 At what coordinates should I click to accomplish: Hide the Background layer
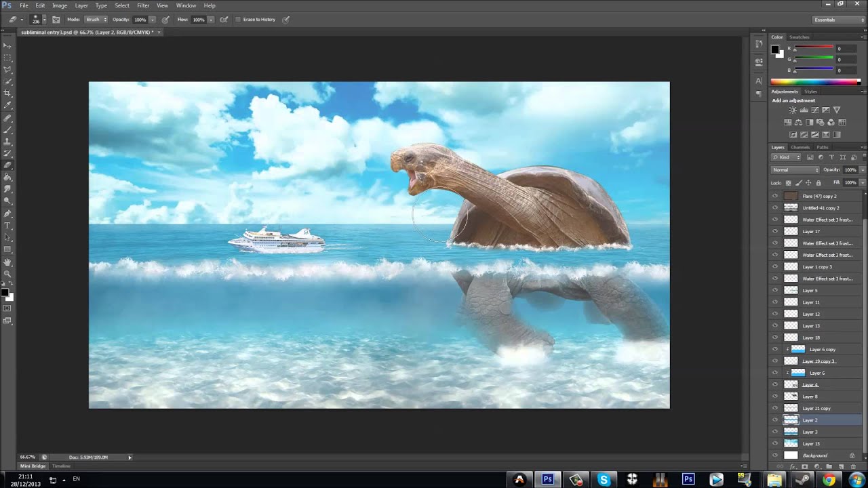[775, 455]
